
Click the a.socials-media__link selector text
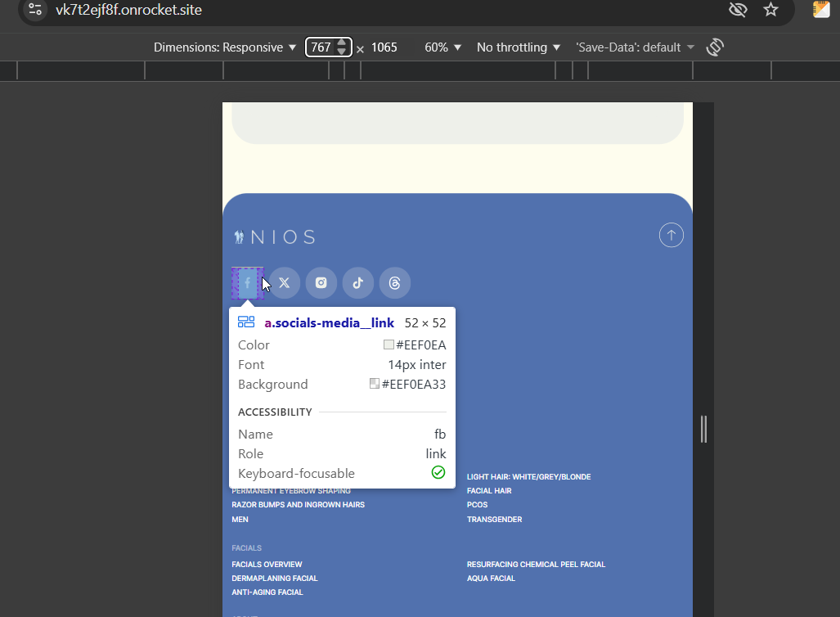click(x=329, y=322)
